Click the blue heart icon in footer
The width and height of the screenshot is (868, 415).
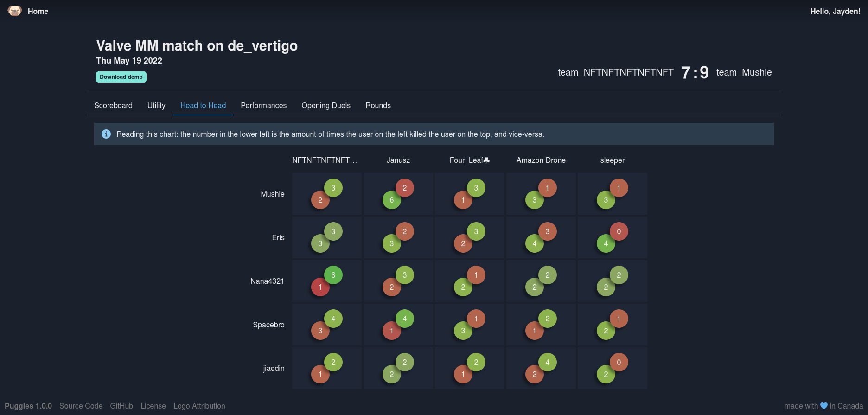point(824,406)
